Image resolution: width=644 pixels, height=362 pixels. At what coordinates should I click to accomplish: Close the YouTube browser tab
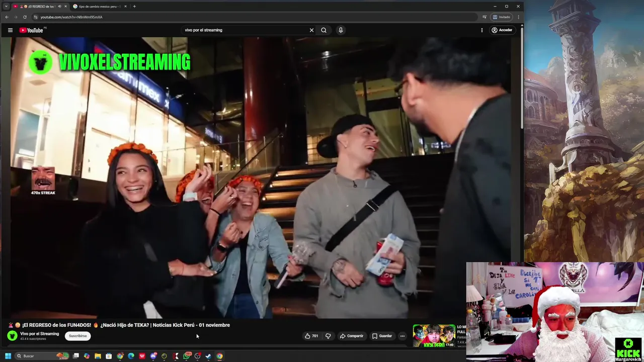(65, 7)
